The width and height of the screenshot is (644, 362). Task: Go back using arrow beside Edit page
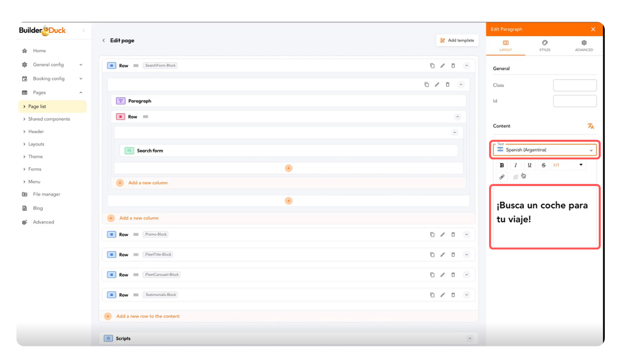[x=104, y=41]
